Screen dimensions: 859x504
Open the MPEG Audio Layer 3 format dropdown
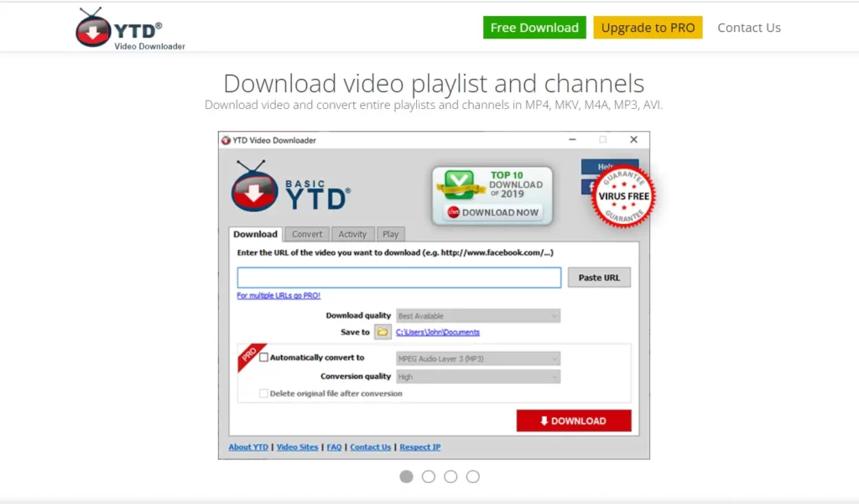coord(477,358)
